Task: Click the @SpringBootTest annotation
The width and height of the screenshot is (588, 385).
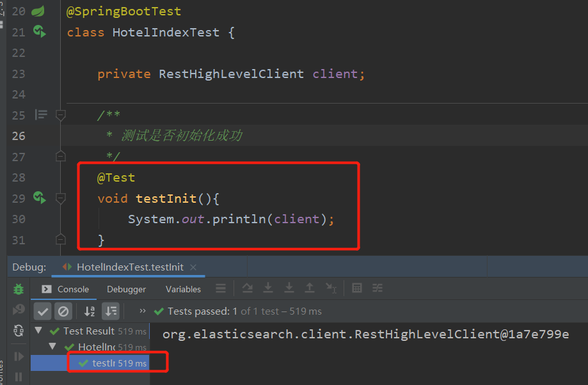Action: click(123, 12)
